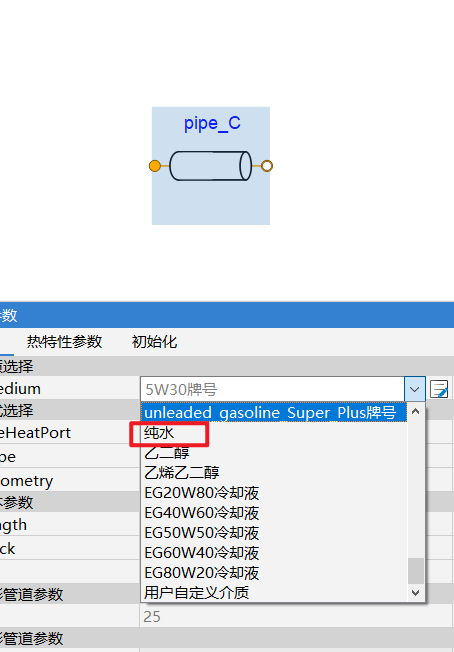Click the edit medium icon beside dropdown
This screenshot has height=652, width=454.
click(439, 389)
